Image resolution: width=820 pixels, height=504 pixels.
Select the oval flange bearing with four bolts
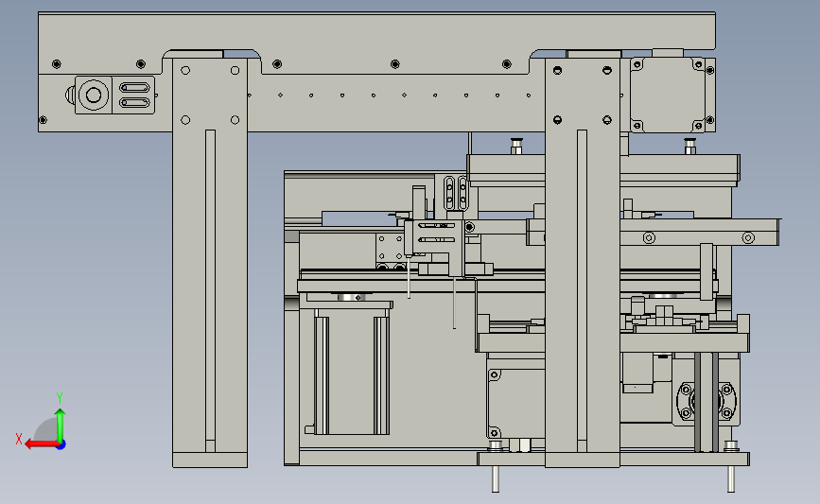(x=707, y=402)
